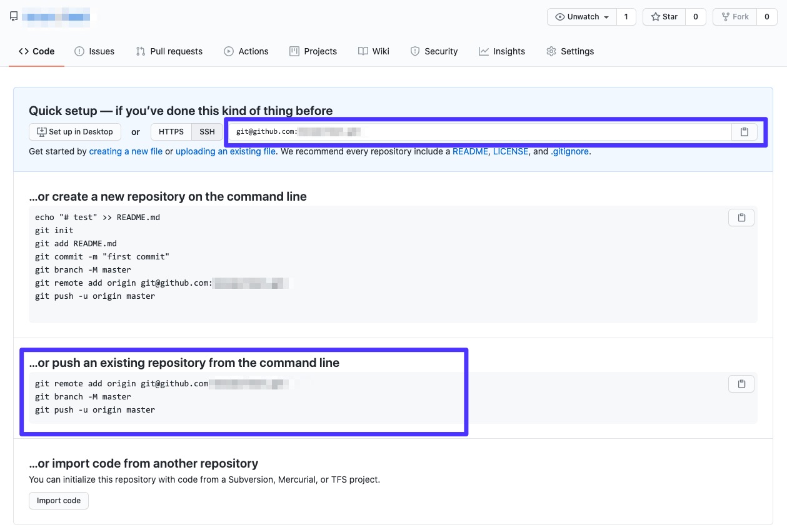Click the shield icon on Security tab
Screen dimensions: 787x532
point(414,51)
